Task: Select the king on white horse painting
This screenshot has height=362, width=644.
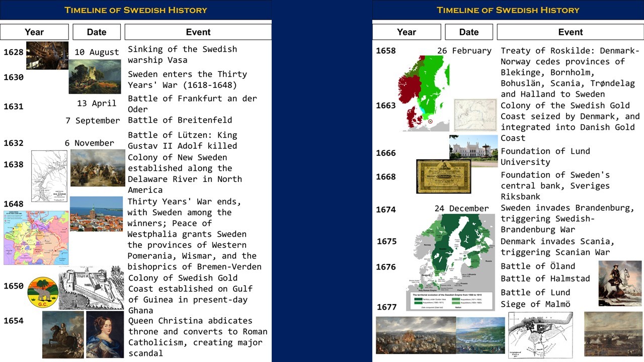Action: click(x=620, y=283)
